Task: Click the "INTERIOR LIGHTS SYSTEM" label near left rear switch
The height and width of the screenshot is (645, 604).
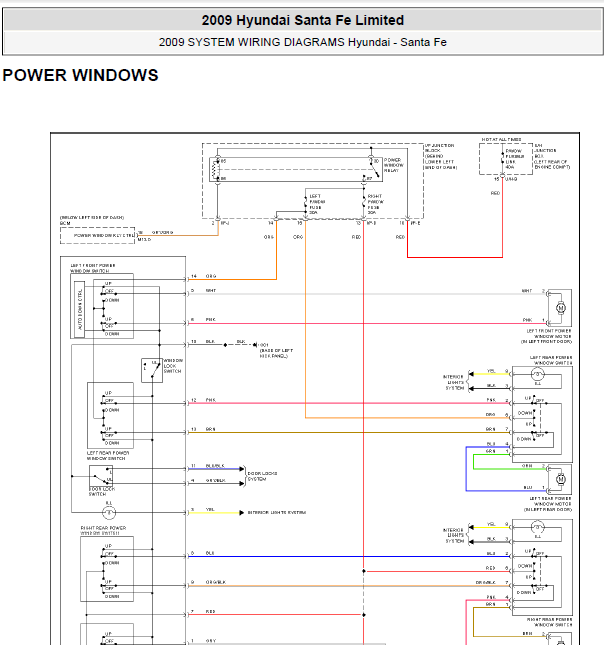Action: [x=454, y=382]
